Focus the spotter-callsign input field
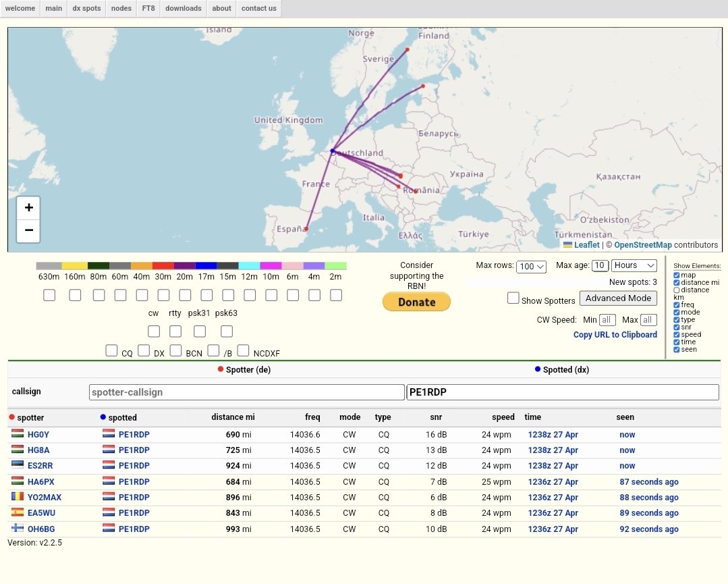The width and height of the screenshot is (728, 584). [x=246, y=392]
